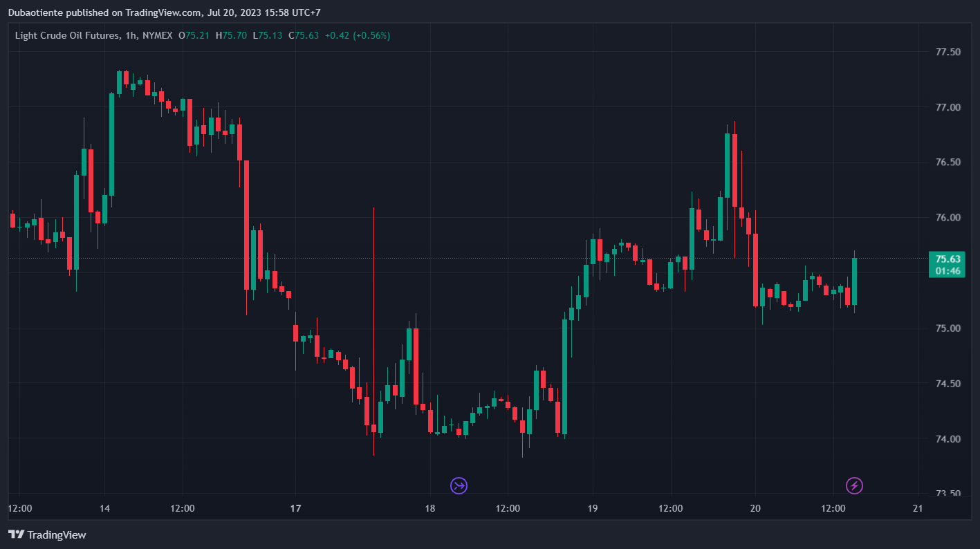Open the TradingView logo at bottom left
This screenshot has height=549, width=980.
click(x=47, y=534)
